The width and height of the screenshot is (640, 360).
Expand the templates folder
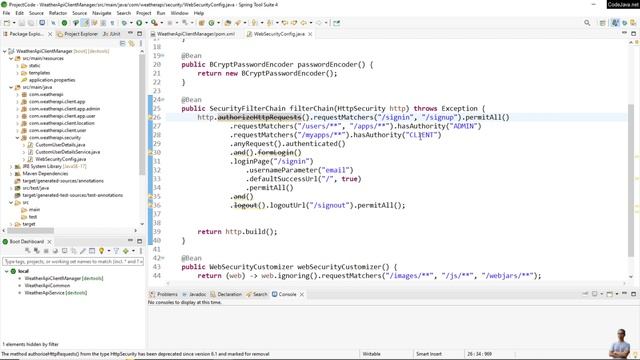coord(18,73)
